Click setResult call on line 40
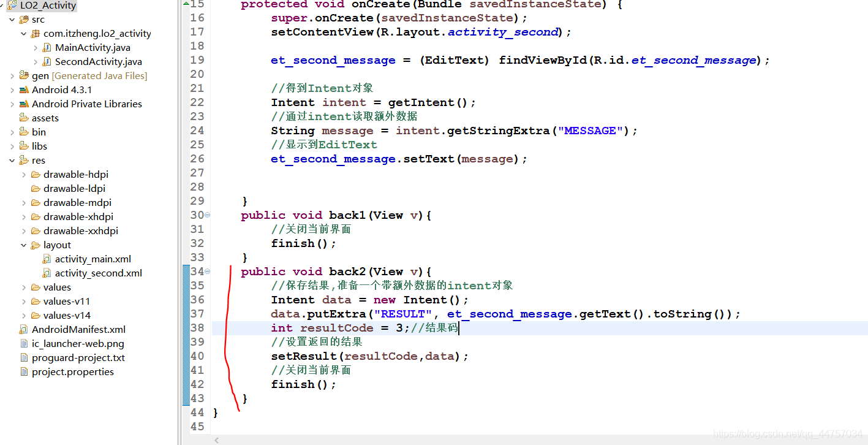The width and height of the screenshot is (868, 445). (x=304, y=356)
